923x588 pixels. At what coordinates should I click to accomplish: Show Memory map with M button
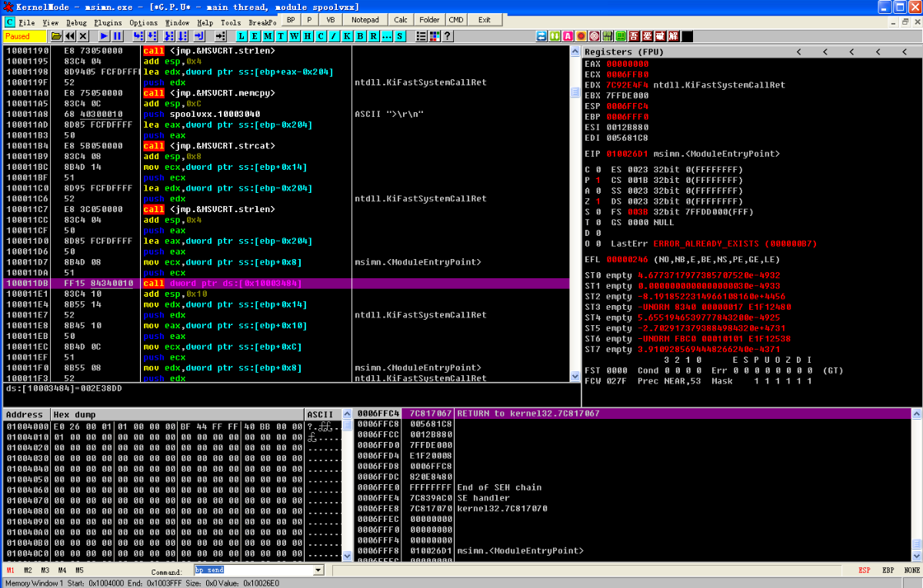267,36
